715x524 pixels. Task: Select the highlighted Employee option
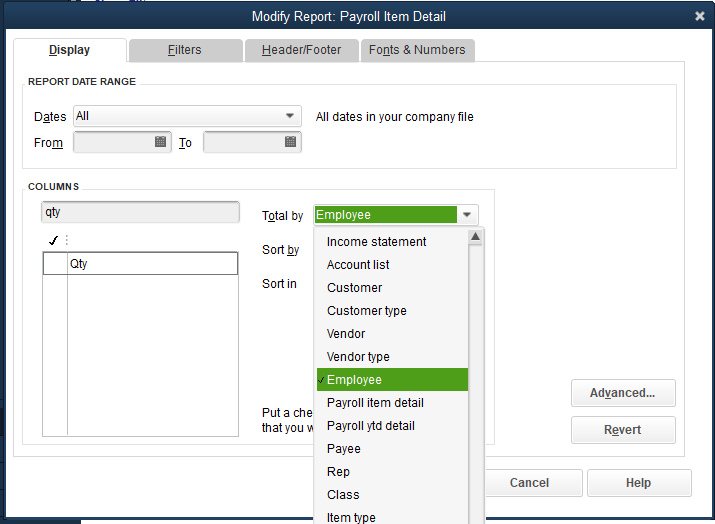click(x=392, y=380)
